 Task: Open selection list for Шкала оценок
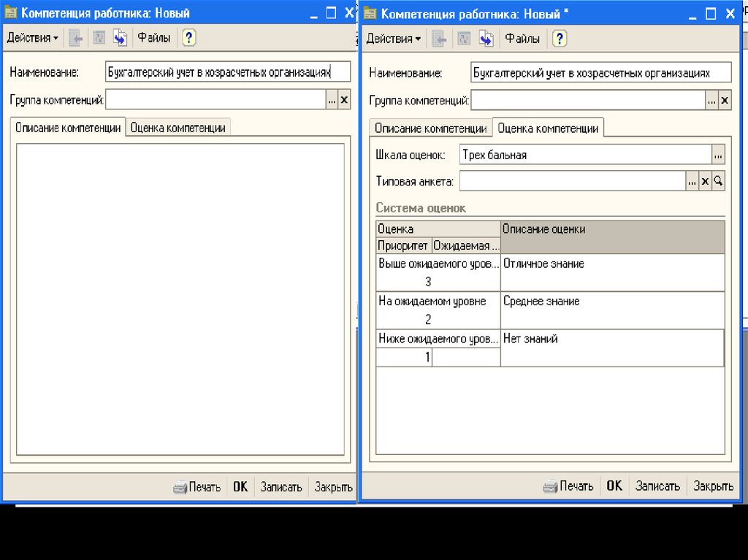[718, 155]
